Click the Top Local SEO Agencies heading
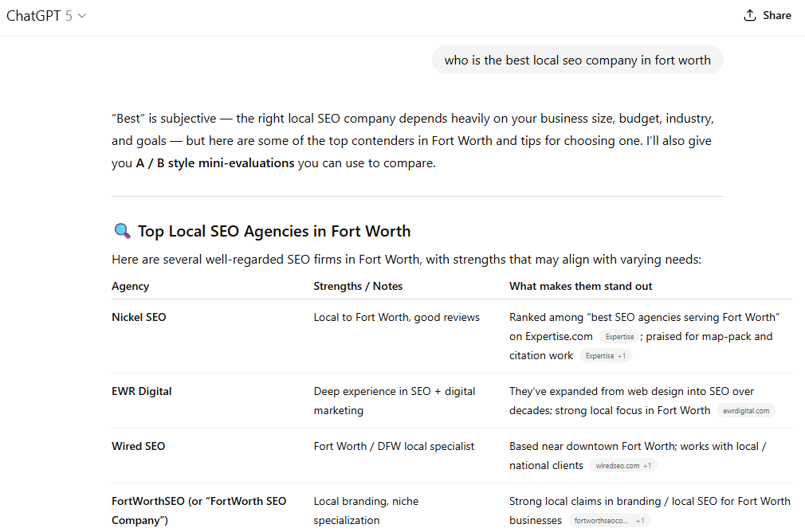 274,230
